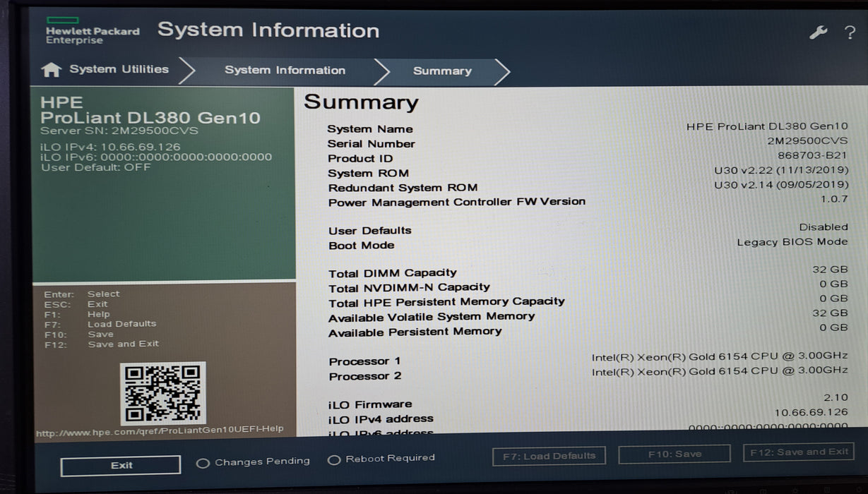Select firmware version value 1.0.7
The image size is (868, 494).
click(x=834, y=199)
